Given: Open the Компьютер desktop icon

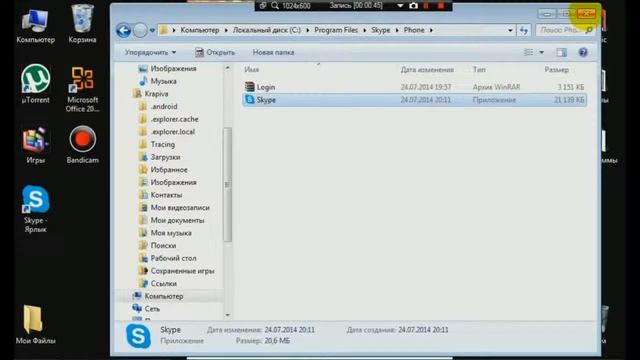Looking at the screenshot, I should point(36,26).
